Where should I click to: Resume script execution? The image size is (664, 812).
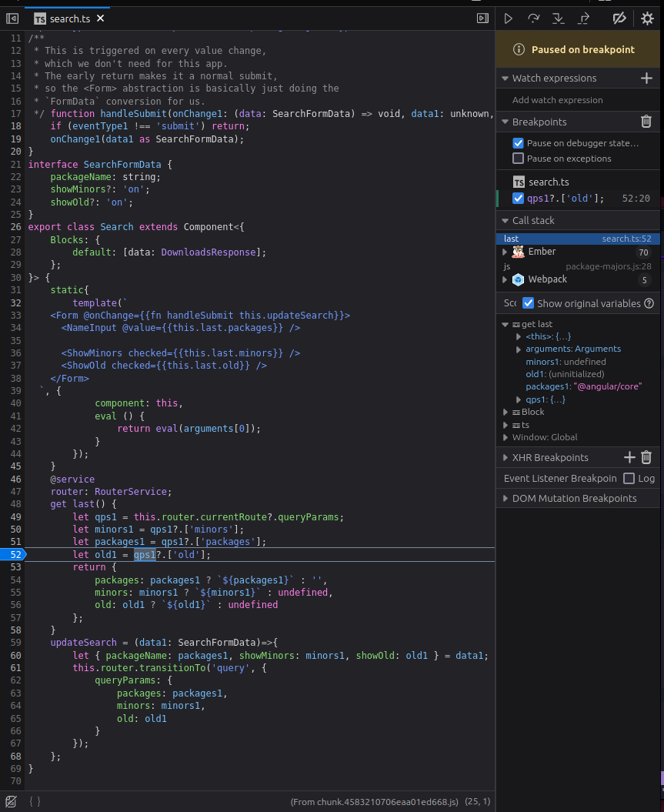pyautogui.click(x=507, y=18)
